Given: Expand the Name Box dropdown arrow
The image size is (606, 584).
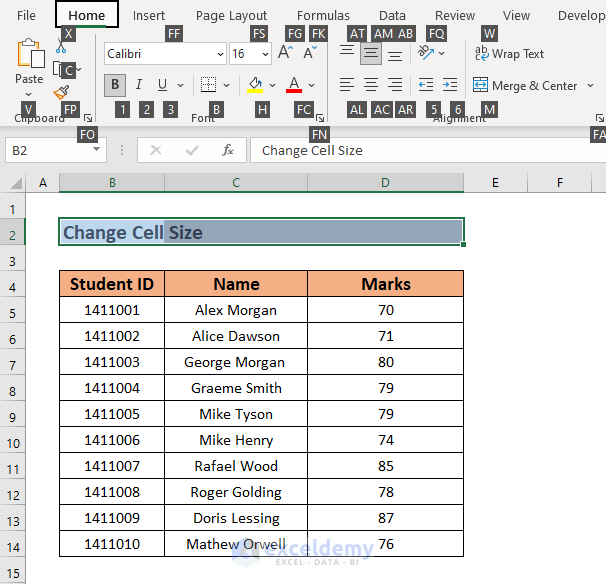Looking at the screenshot, I should click(x=97, y=150).
